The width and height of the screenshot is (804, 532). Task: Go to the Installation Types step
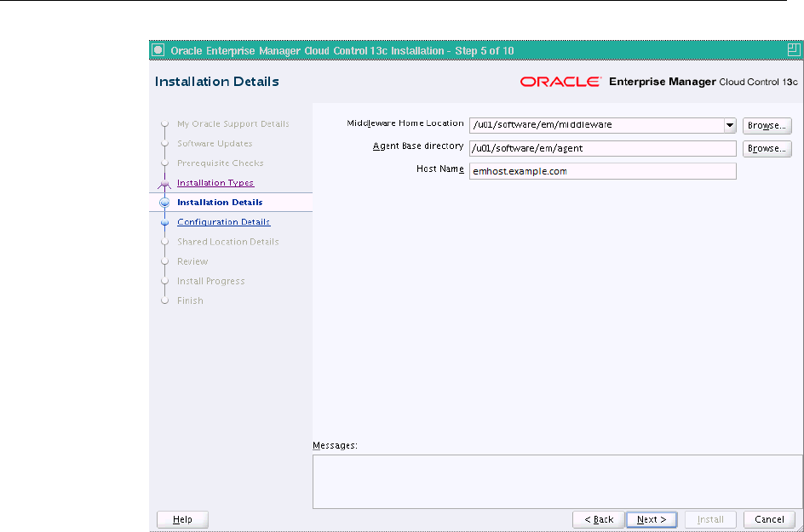215,183
